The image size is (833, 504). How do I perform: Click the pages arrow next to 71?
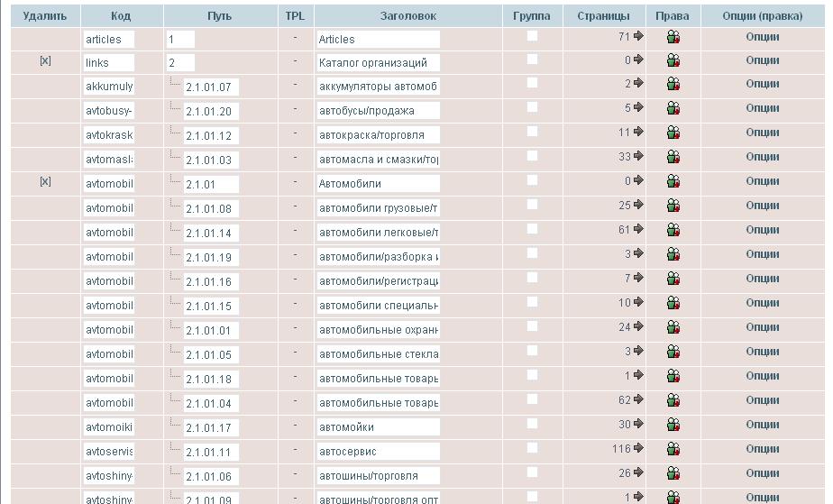click(638, 37)
